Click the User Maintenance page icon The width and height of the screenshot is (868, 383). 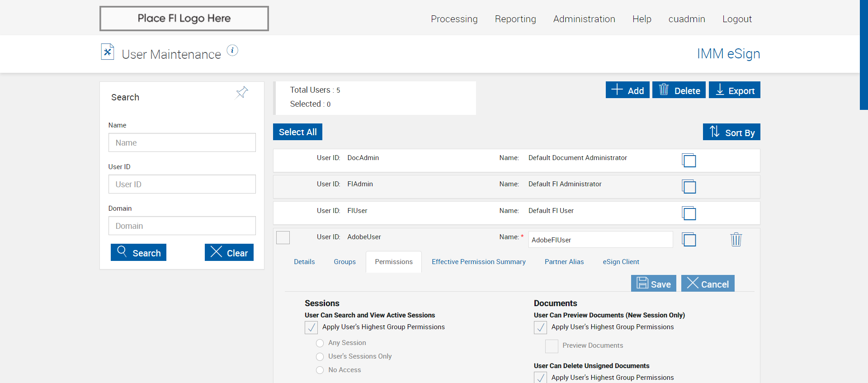click(x=108, y=52)
